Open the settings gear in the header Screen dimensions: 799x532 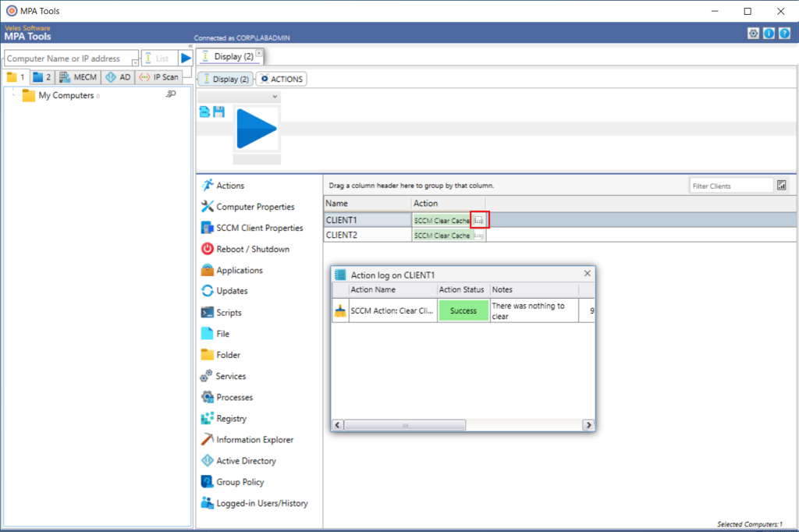click(x=753, y=34)
